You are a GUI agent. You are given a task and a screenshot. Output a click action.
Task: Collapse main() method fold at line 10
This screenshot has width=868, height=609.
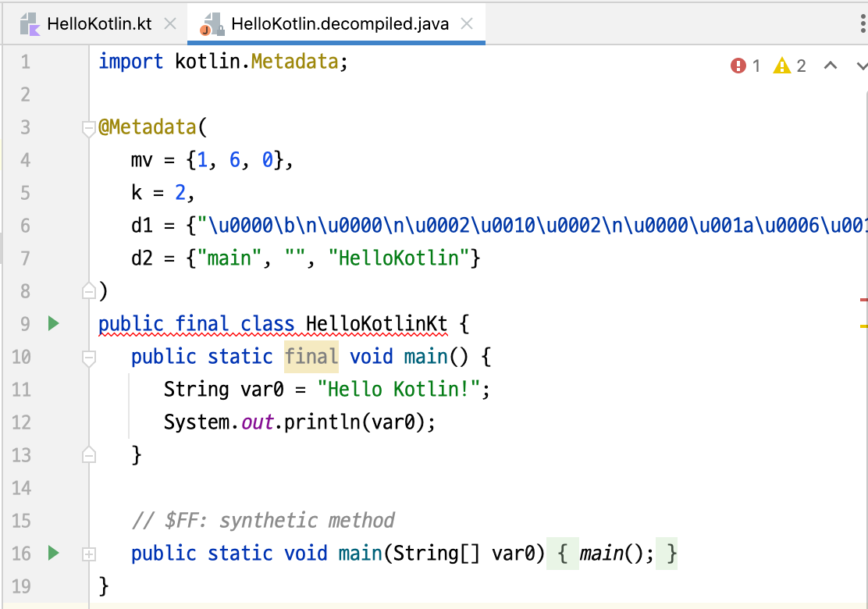[88, 358]
